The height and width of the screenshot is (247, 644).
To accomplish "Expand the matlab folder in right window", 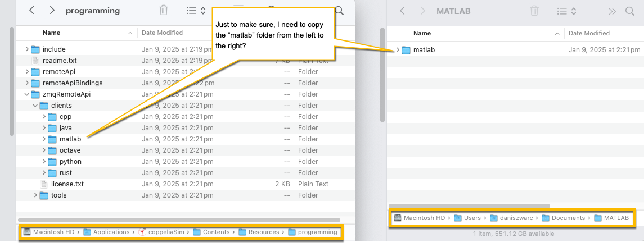I will point(398,50).
